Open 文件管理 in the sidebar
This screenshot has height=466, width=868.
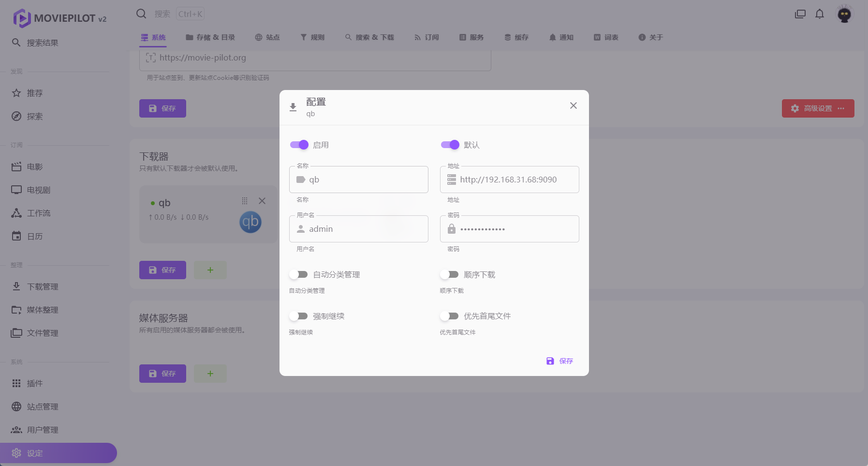pos(58,333)
